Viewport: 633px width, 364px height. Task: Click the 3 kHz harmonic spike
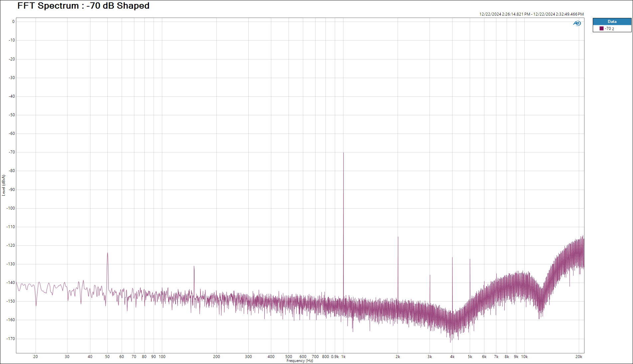[430, 275]
